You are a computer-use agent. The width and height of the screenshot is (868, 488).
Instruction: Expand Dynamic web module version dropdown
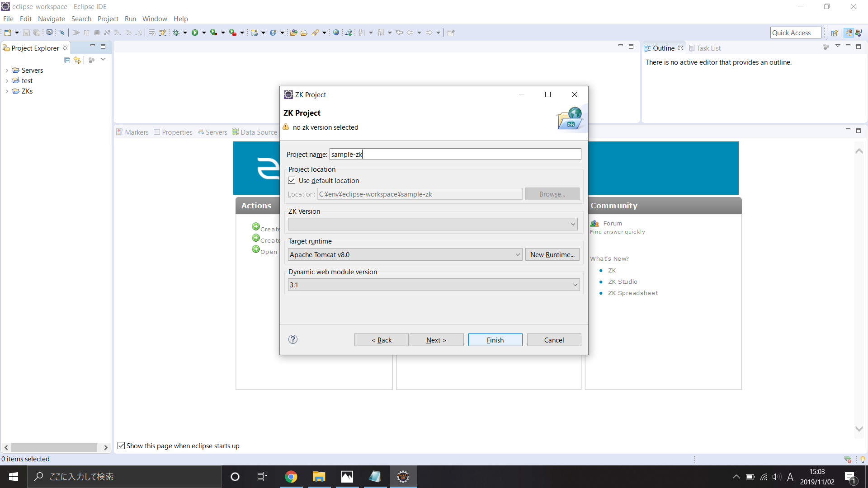434,285
